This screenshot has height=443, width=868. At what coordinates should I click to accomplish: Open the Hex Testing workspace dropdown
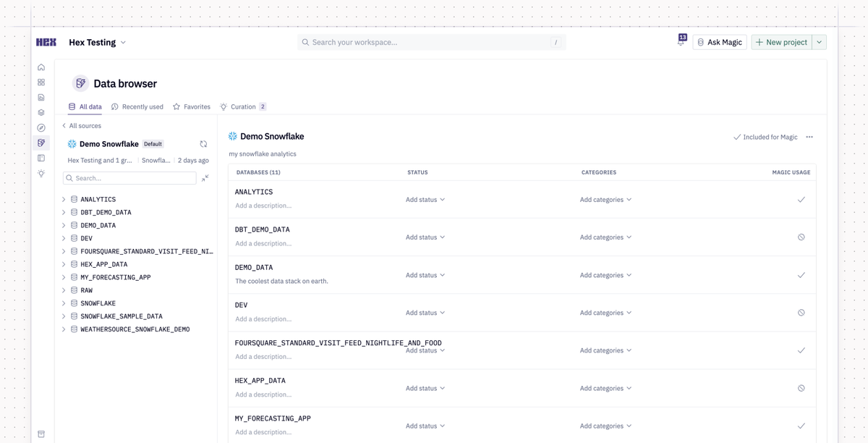98,43
